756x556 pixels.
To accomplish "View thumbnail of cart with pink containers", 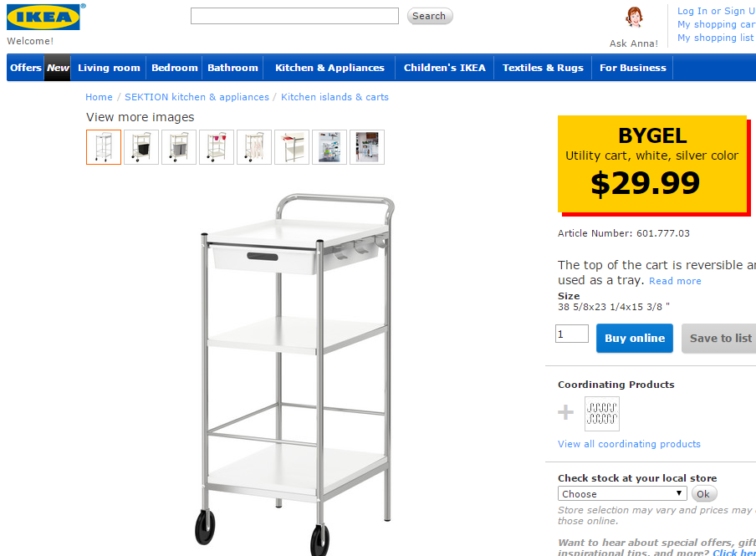I will [x=217, y=147].
